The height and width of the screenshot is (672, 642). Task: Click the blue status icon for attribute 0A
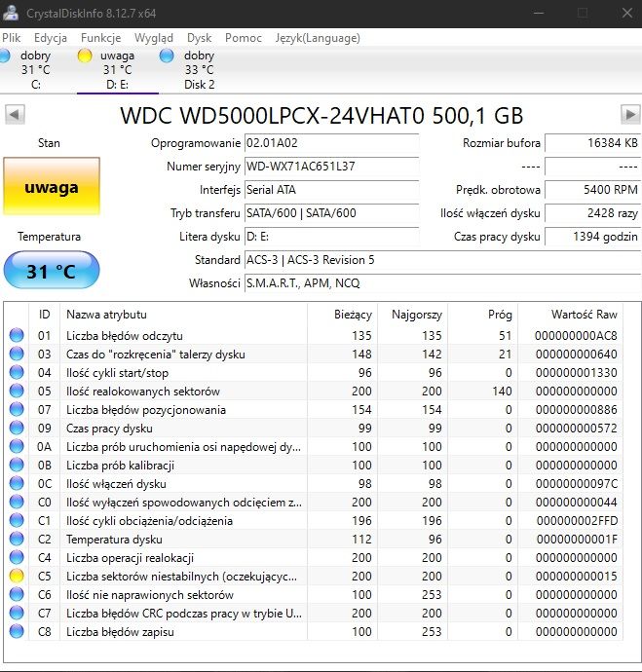[17, 446]
